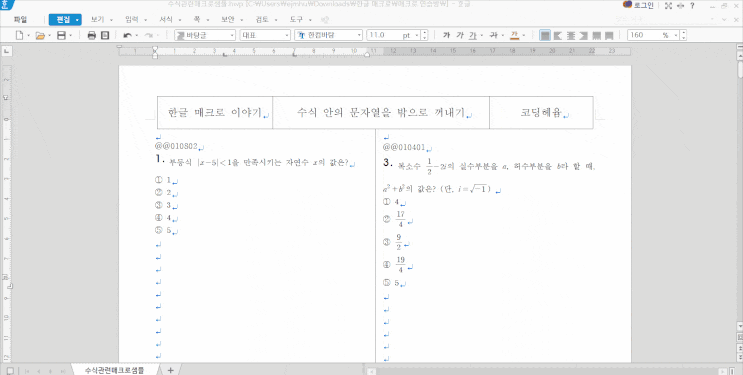Click the full screen icon in title bar
This screenshot has width=743, height=375.
[669, 6]
